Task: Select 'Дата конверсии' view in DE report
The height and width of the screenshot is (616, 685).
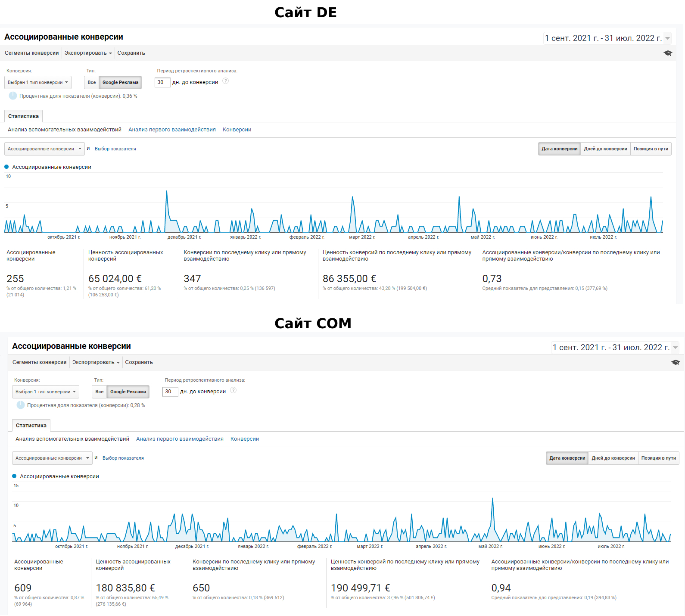Action: pyautogui.click(x=559, y=149)
